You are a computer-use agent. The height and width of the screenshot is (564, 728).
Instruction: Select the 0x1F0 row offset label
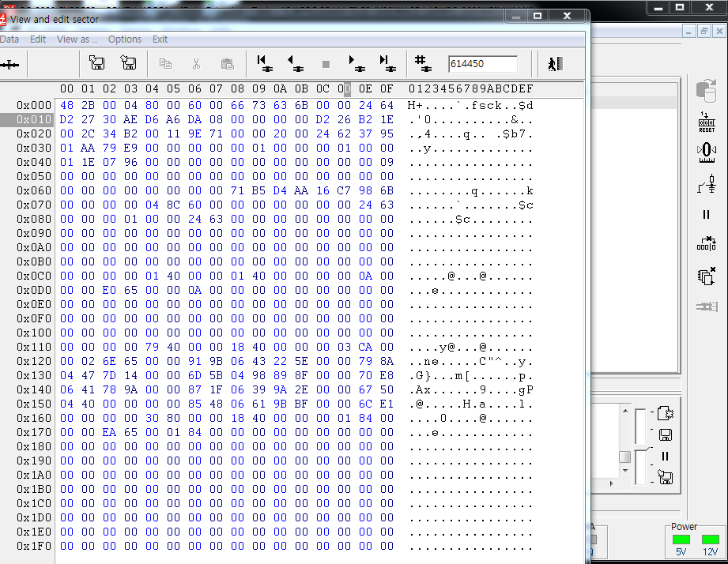[x=33, y=547]
